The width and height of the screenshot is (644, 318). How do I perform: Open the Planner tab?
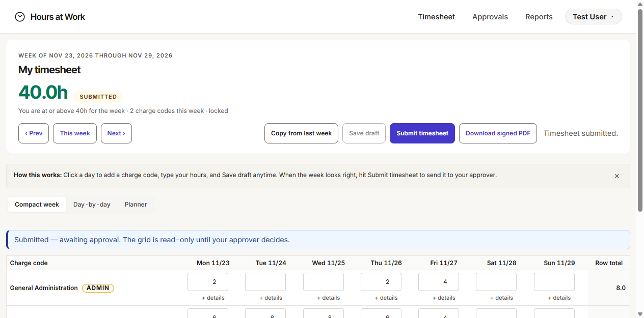point(136,205)
